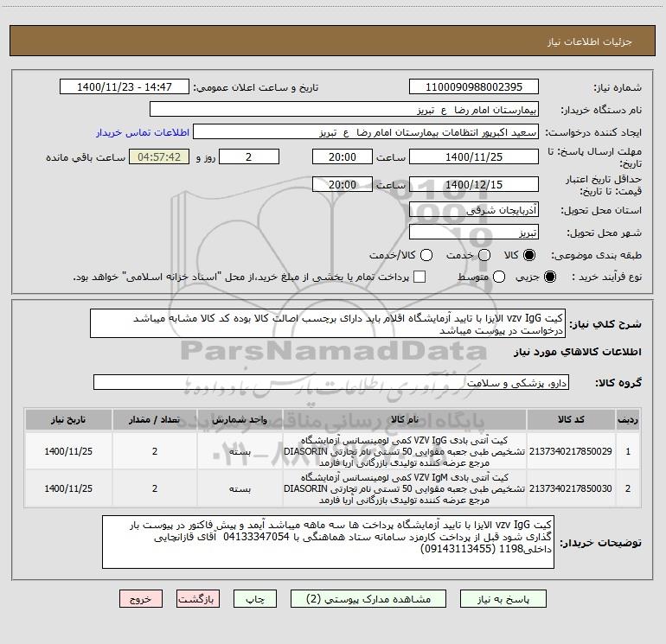The width and height of the screenshot is (666, 644).
Task: Click the row number 2 cell
Action: 628,488
